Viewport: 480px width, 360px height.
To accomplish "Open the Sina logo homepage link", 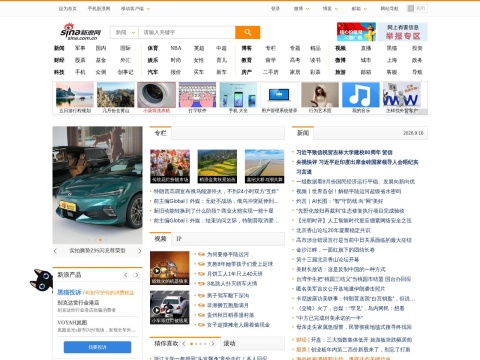I will pos(80,32).
